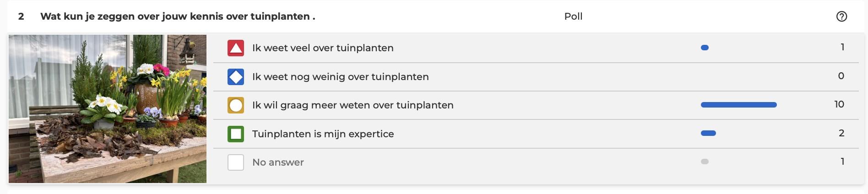
Task: Click the grey No answer result bar
Action: click(705, 162)
